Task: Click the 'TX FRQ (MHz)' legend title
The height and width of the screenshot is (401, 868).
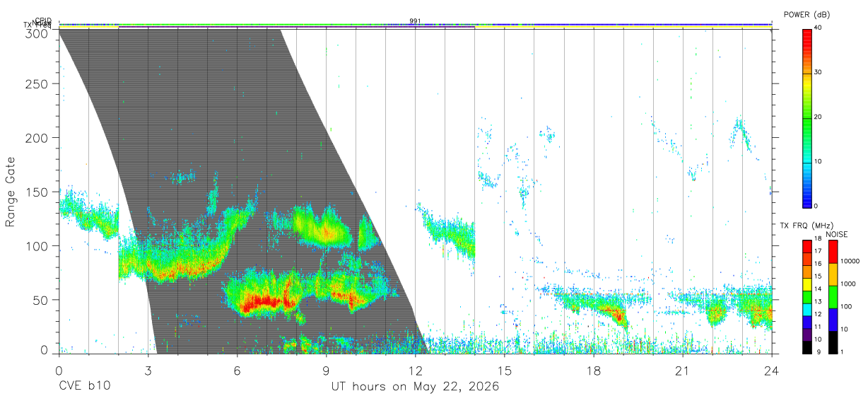Action: (x=807, y=226)
